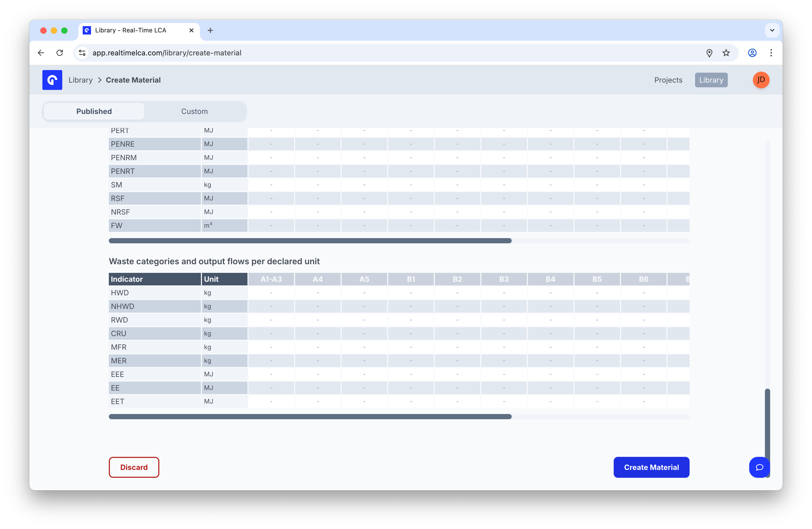Viewport: 812px width, 529px height.
Task: Click the B4 column header
Action: tap(551, 279)
